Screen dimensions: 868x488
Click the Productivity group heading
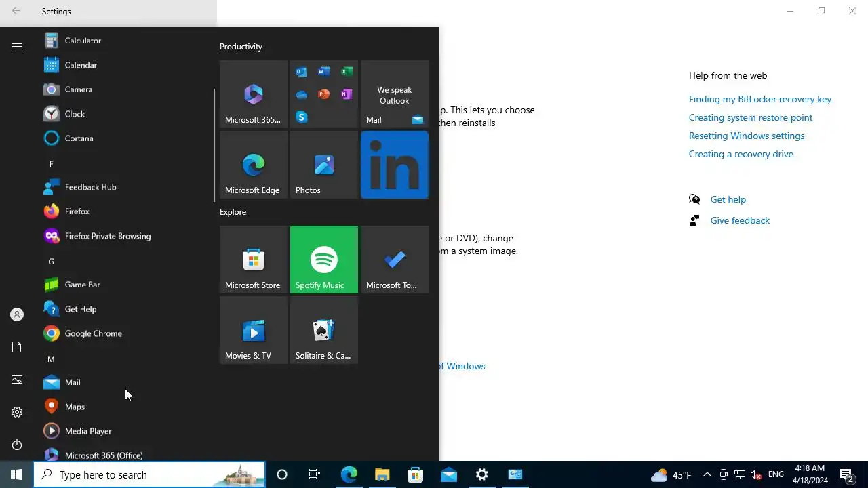[x=241, y=47]
